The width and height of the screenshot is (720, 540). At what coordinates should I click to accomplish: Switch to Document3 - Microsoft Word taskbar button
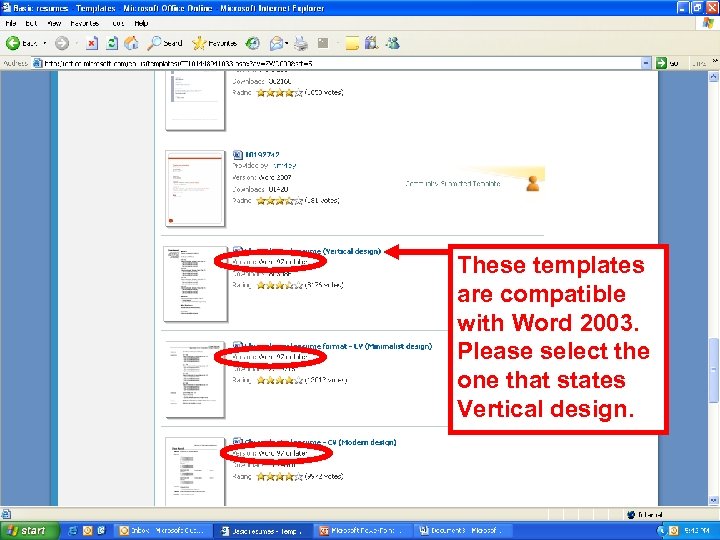(462, 531)
